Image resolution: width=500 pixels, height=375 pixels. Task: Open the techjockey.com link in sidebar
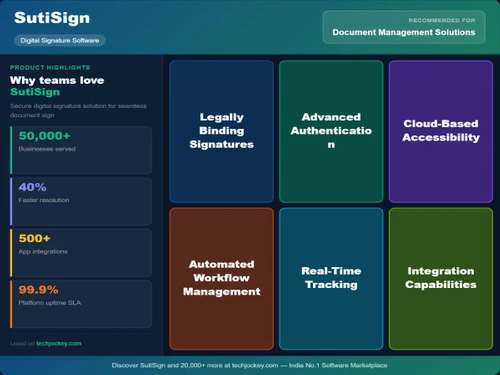[x=59, y=343]
